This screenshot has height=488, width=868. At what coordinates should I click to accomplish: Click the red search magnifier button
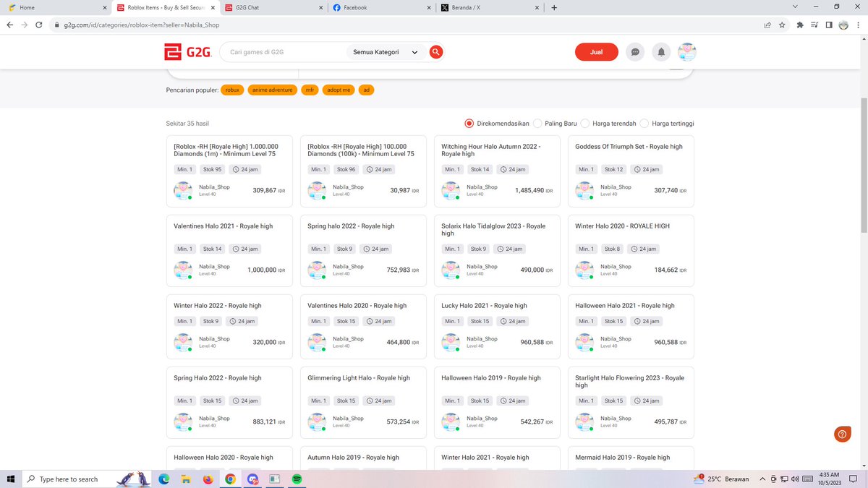coord(435,52)
